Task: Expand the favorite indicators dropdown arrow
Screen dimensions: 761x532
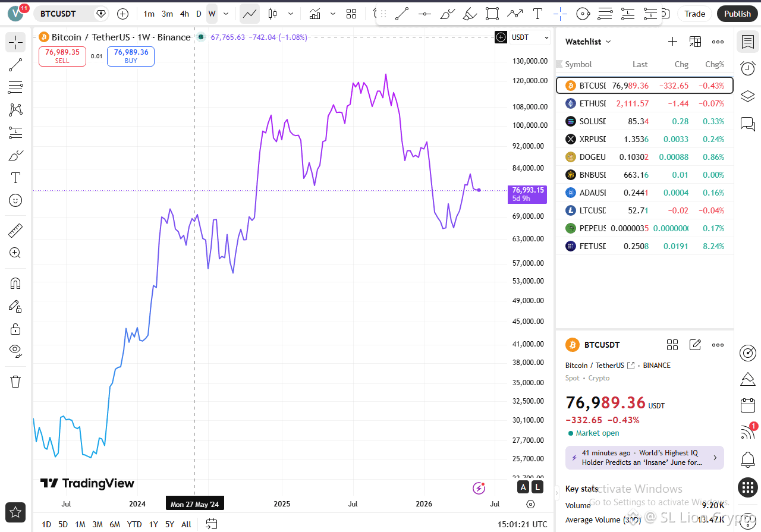Action: pyautogui.click(x=332, y=14)
